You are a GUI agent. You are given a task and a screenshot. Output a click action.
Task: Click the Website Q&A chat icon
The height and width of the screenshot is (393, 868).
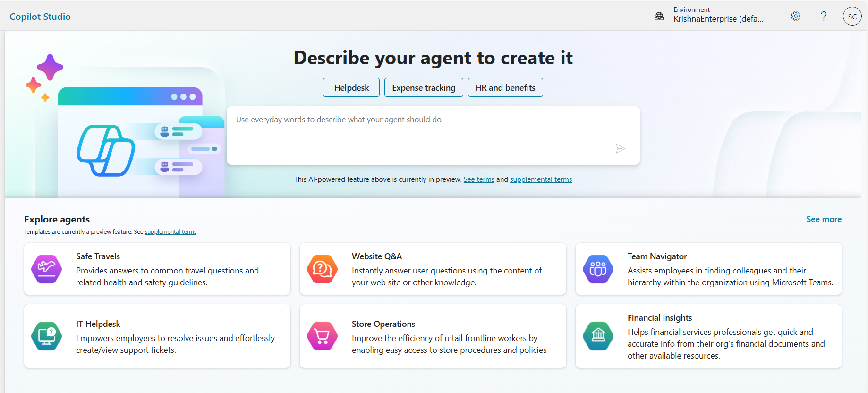coord(322,269)
